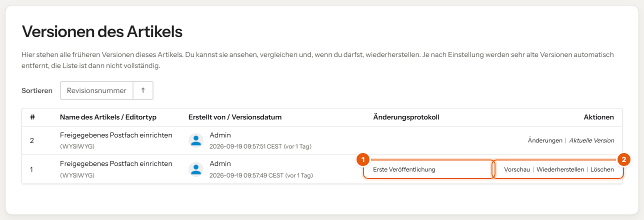Click Wiederherstellen to restore revision 1
The image size is (644, 220).
click(x=560, y=169)
